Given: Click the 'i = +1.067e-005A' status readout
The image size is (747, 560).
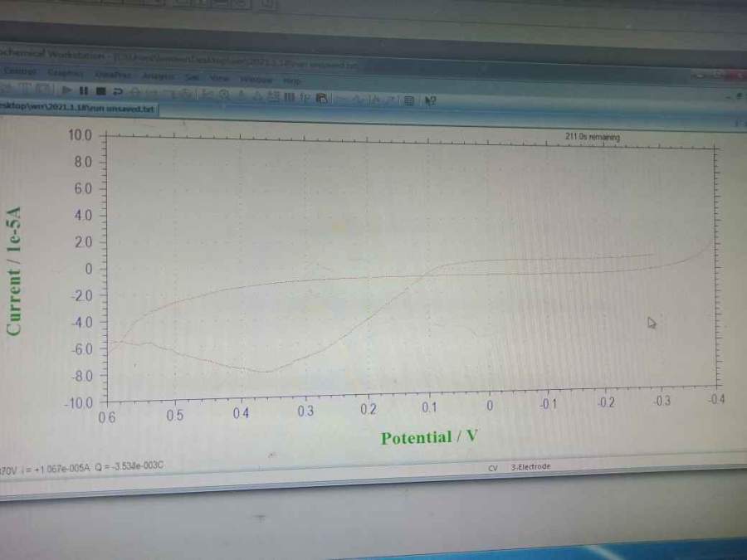Looking at the screenshot, I should [x=56, y=469].
